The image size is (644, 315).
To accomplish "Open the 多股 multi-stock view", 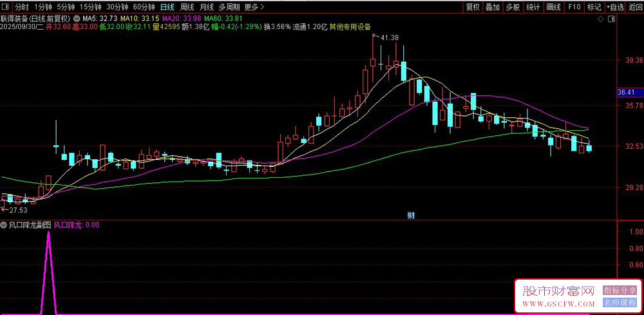I will pyautogui.click(x=513, y=7).
